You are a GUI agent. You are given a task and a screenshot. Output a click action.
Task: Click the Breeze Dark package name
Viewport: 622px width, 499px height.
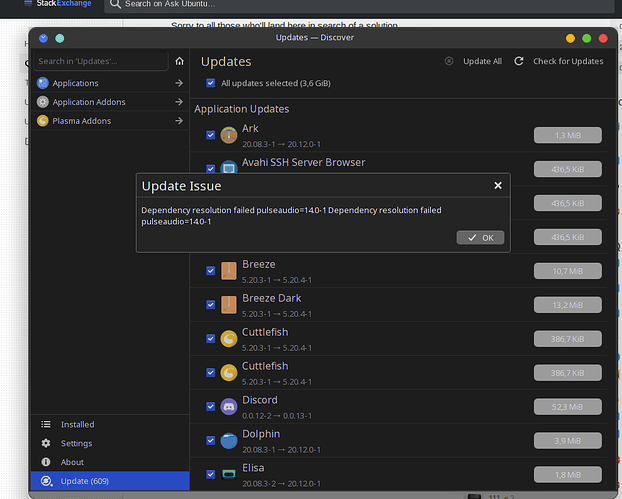(272, 298)
